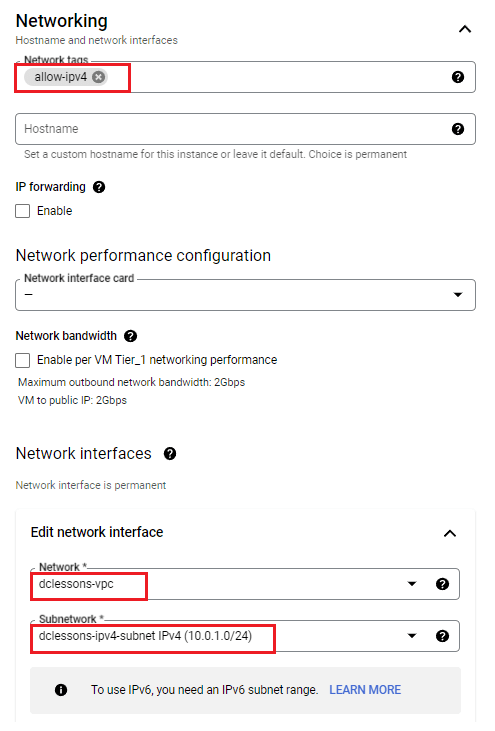Open the dclessons-vpc Network dropdown
Viewport: 495px width, 731px height.
pyautogui.click(x=245, y=584)
